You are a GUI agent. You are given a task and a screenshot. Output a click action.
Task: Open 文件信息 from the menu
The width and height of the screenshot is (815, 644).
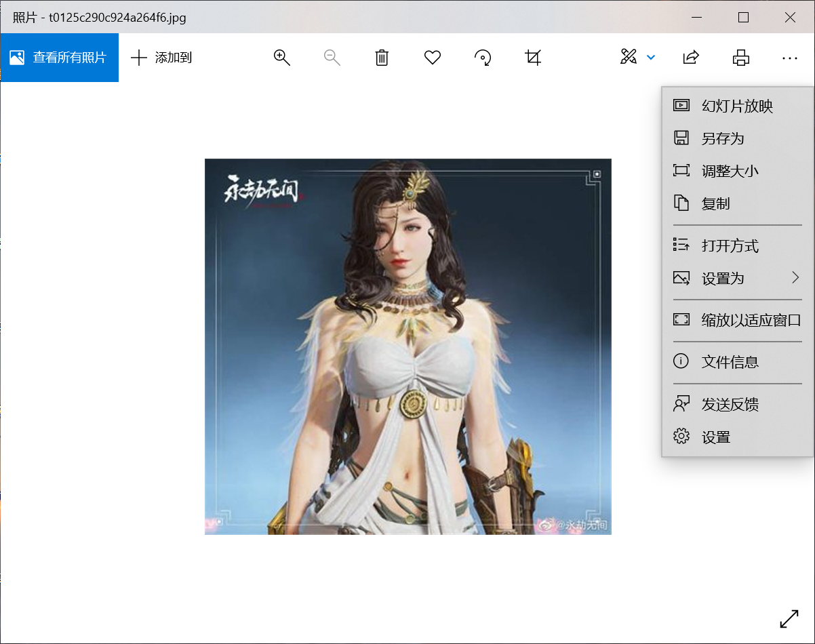pyautogui.click(x=738, y=362)
